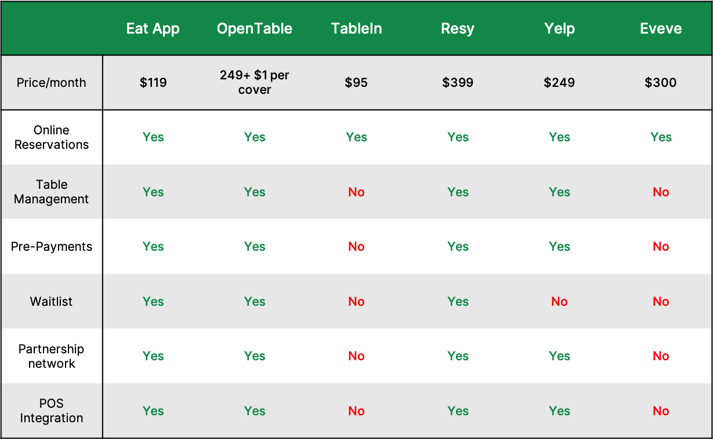
Task: Click the Yelp column header
Action: (559, 29)
